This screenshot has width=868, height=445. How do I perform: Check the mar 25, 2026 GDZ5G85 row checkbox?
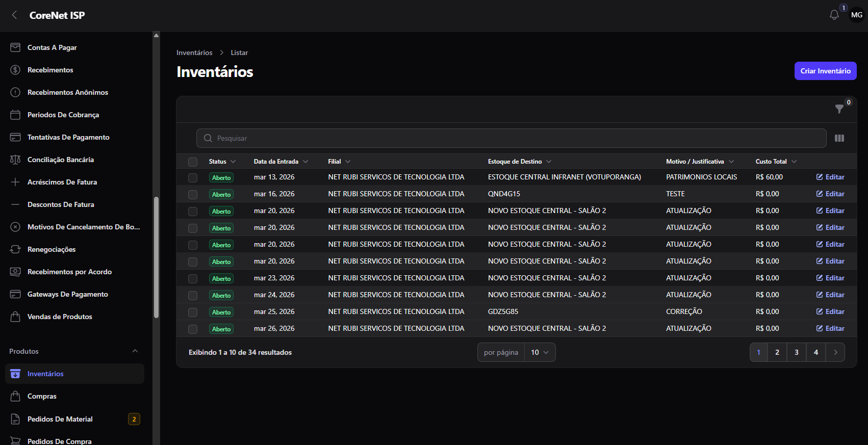[193, 312]
